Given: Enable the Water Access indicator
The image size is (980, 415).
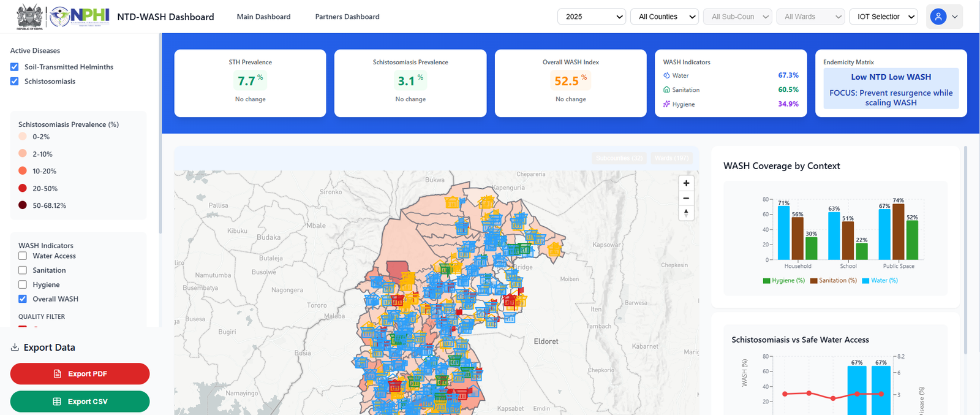Looking at the screenshot, I should [x=23, y=256].
